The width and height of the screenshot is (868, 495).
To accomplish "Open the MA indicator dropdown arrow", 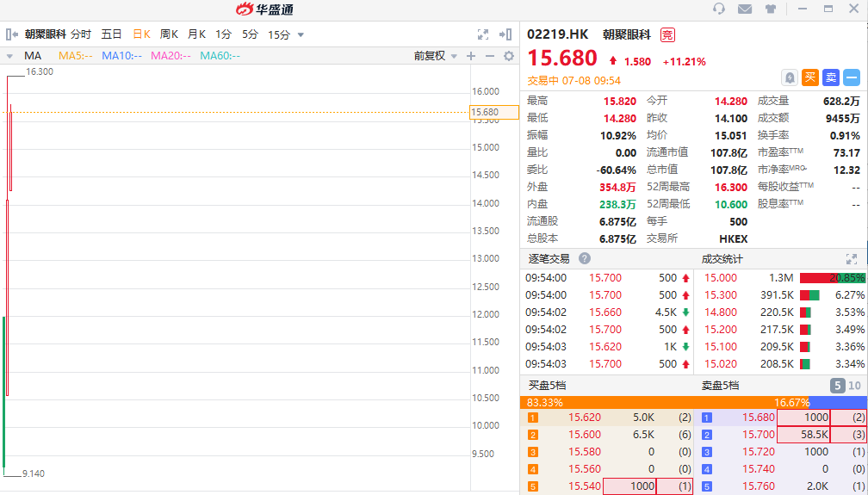I will (x=9, y=56).
